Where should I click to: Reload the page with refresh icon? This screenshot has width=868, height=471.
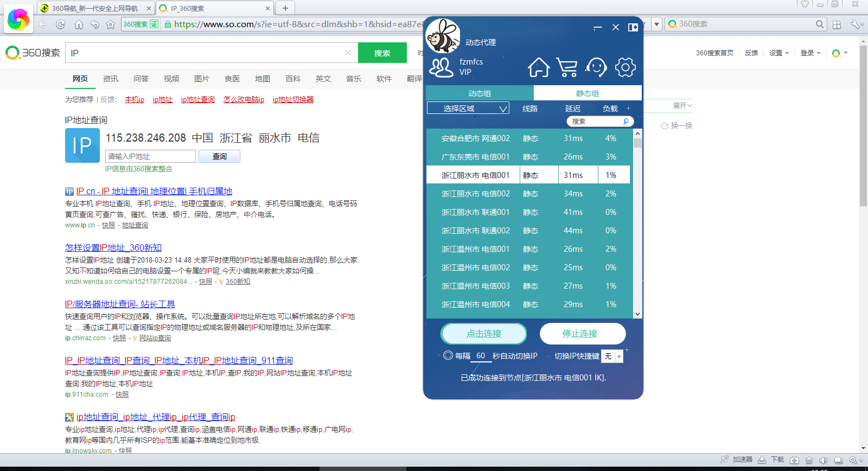pos(60,24)
